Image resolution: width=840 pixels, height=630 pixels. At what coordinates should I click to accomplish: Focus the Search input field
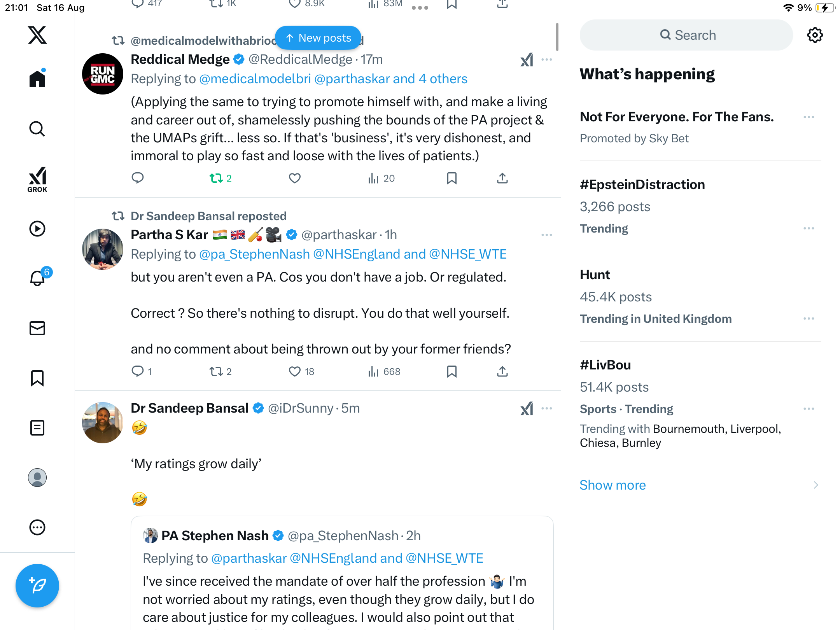686,35
